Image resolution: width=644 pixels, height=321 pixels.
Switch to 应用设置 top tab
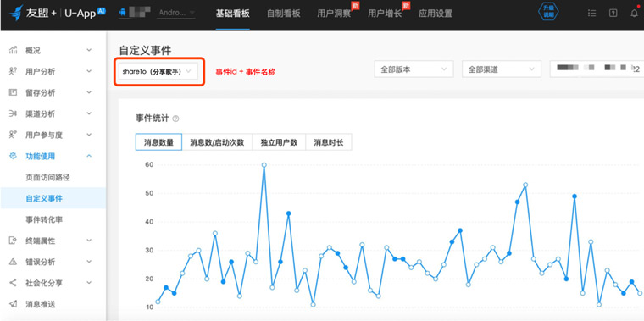click(436, 14)
